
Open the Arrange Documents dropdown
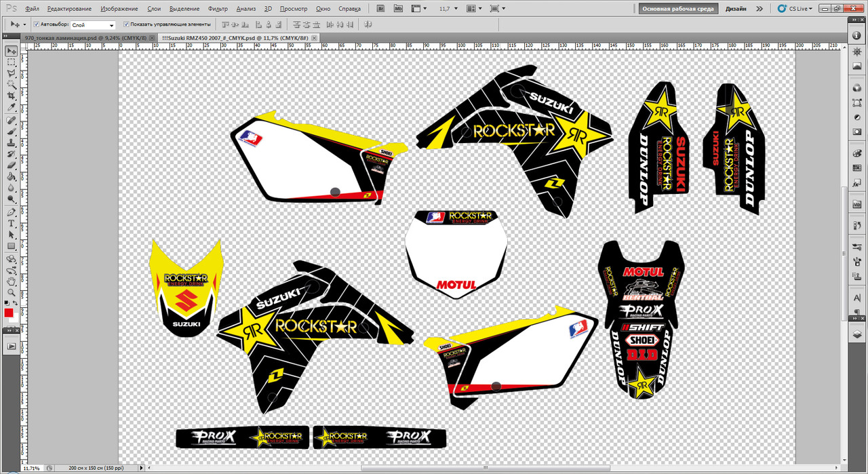(x=474, y=9)
